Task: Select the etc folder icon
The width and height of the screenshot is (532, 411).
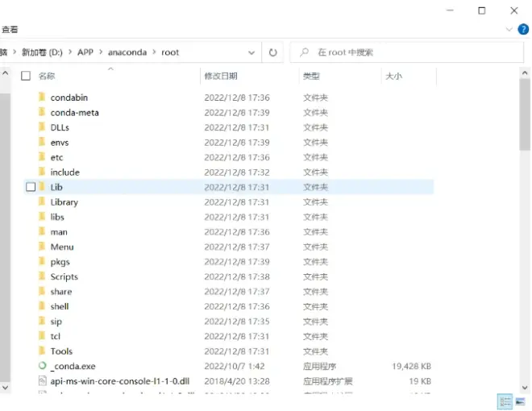Action: (x=42, y=157)
